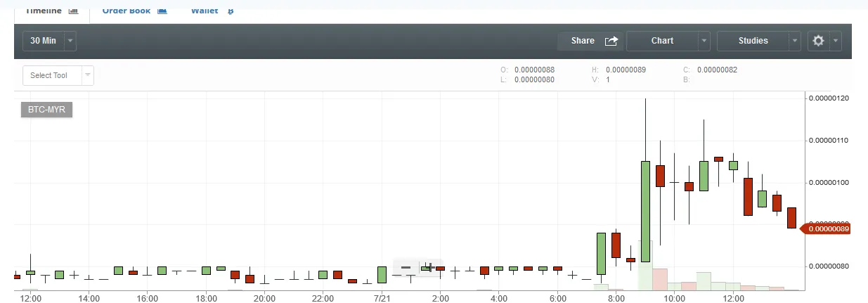Click the 8:00 time axis label
Image resolution: width=868 pixels, height=303 pixels.
pyautogui.click(x=616, y=298)
